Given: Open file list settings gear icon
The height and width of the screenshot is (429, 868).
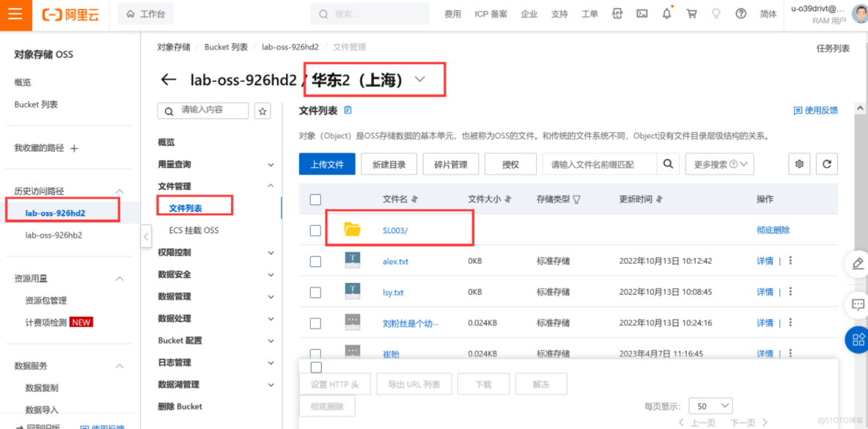Looking at the screenshot, I should coord(799,164).
